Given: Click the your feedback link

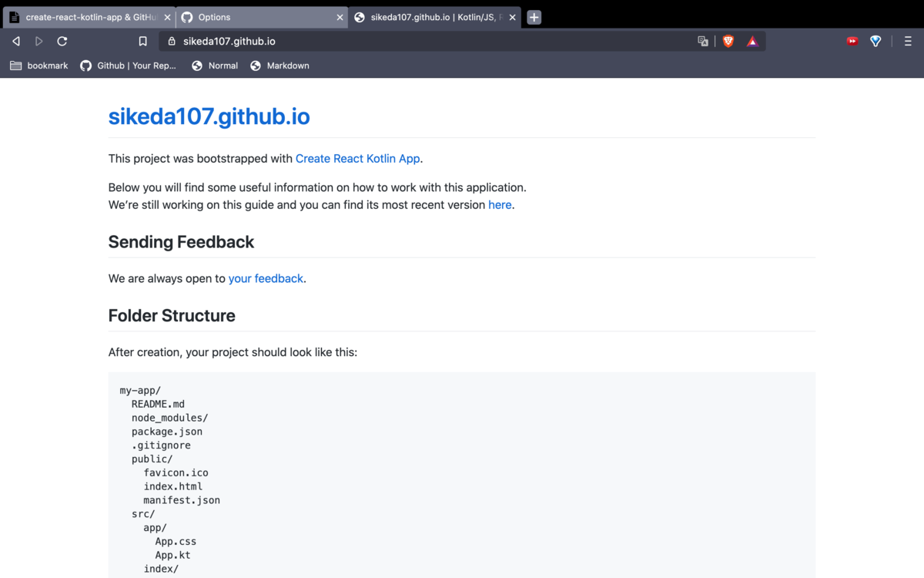Looking at the screenshot, I should 266,278.
